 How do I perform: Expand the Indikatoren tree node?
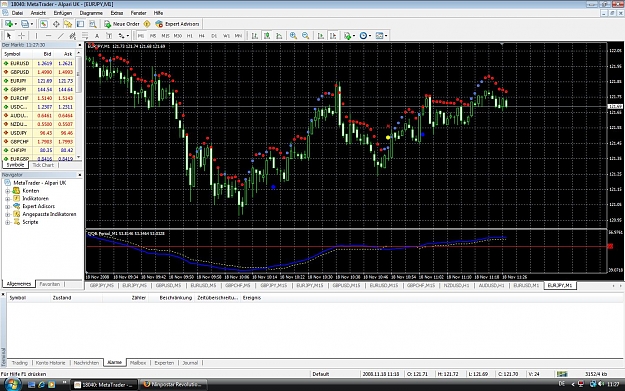tap(7, 198)
